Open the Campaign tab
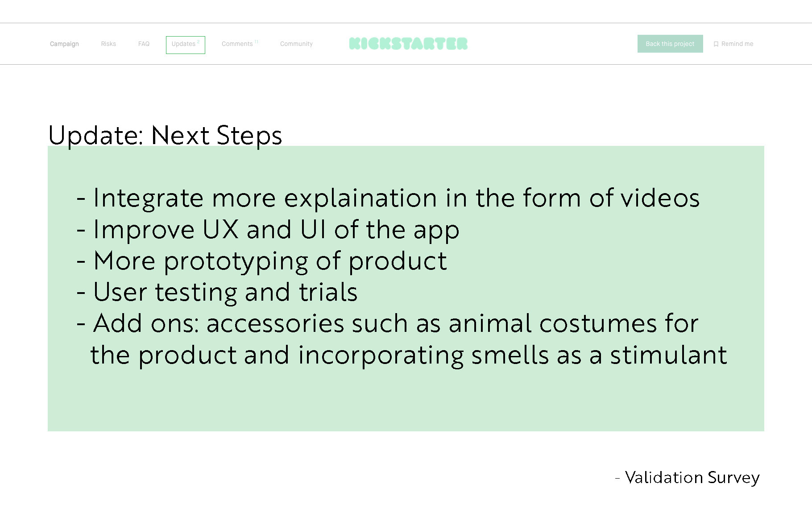The image size is (812, 525). pos(64,44)
